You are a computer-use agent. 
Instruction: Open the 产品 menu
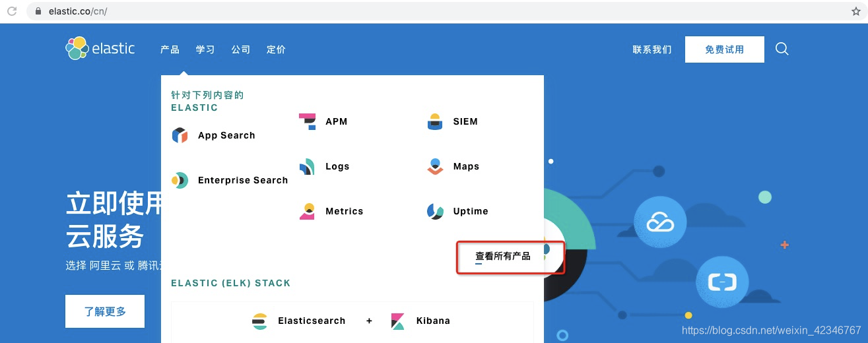click(x=170, y=49)
